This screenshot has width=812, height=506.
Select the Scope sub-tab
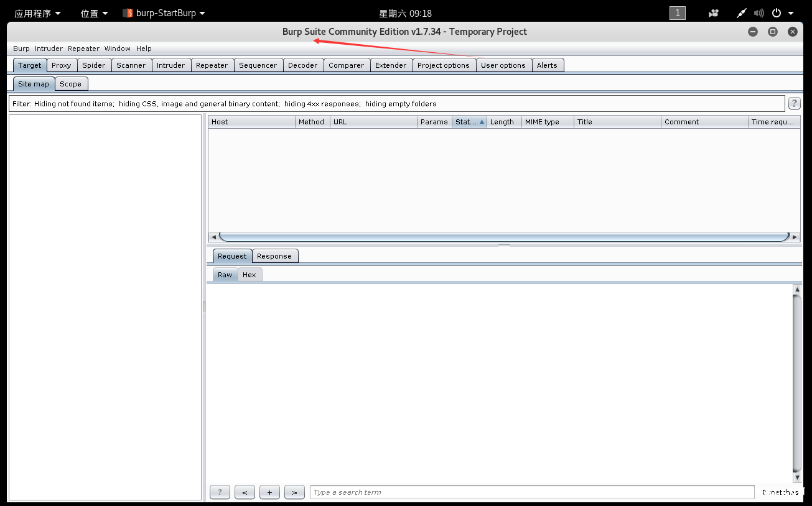click(x=71, y=83)
